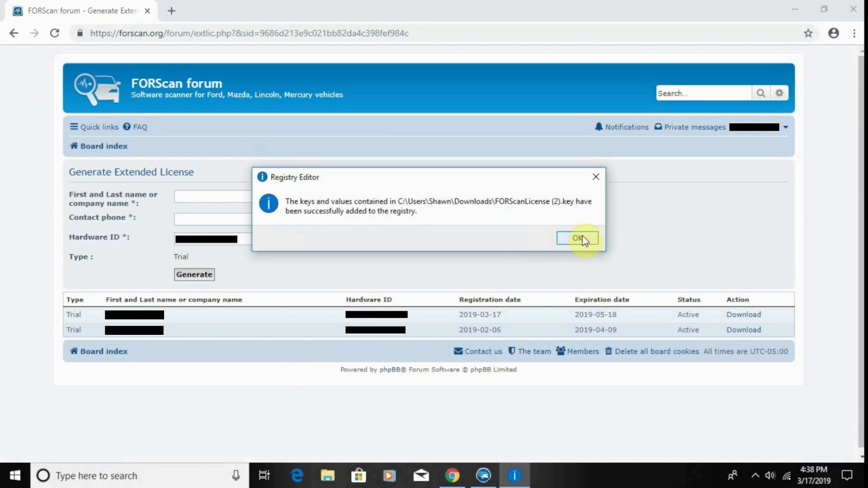Open Members link
Viewport: 868px width, 488px height.
point(578,351)
